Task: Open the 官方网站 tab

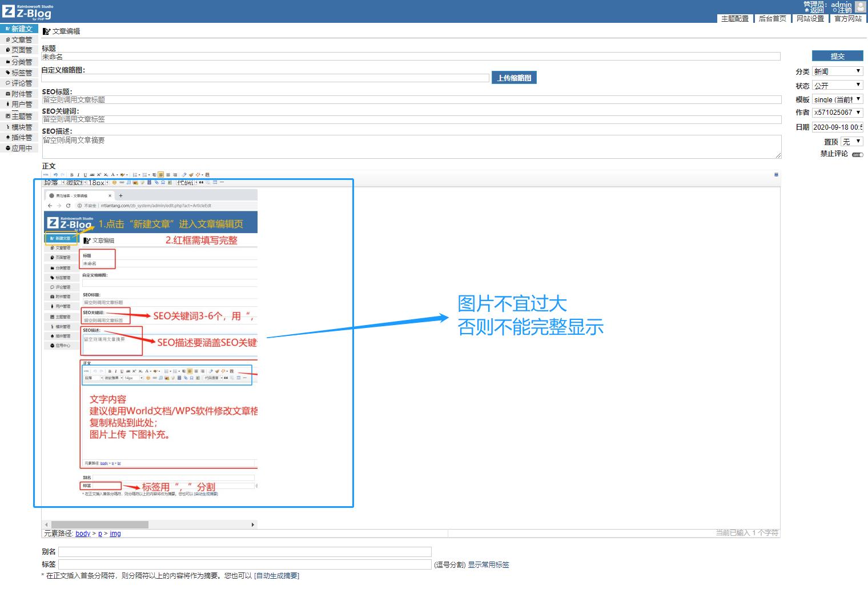Action: point(848,18)
